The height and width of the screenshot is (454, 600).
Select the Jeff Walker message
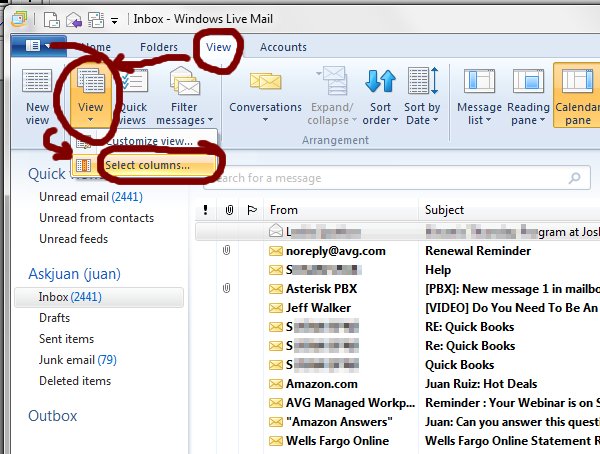pyautogui.click(x=397, y=308)
